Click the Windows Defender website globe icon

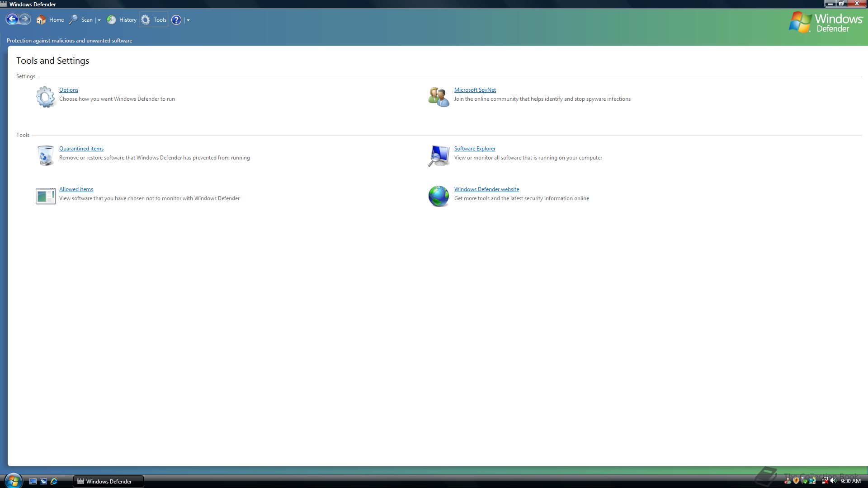439,196
